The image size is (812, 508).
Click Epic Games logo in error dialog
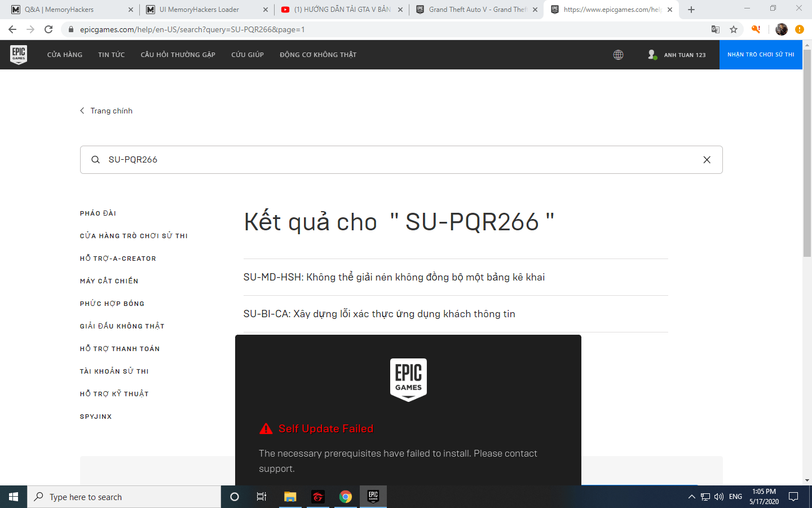click(x=408, y=380)
